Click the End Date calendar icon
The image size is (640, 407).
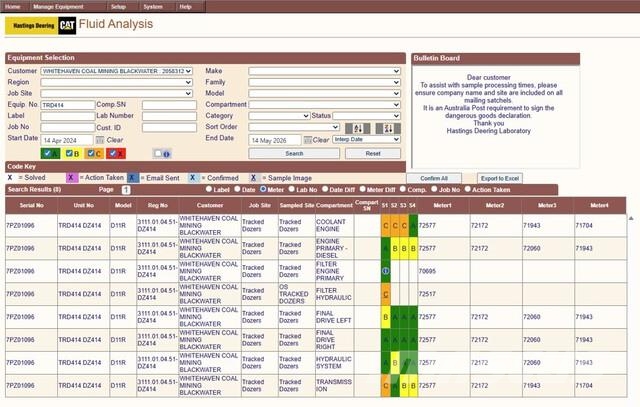[x=308, y=140]
